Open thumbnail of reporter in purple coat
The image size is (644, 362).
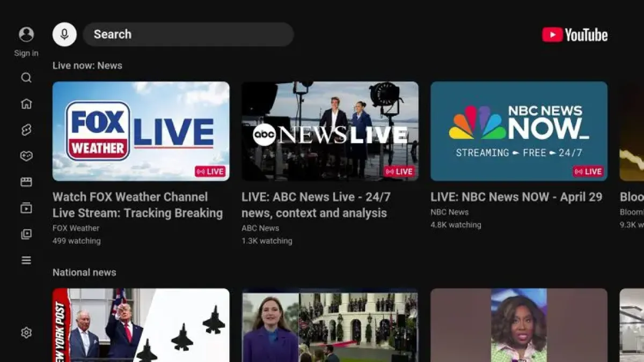[x=330, y=325]
